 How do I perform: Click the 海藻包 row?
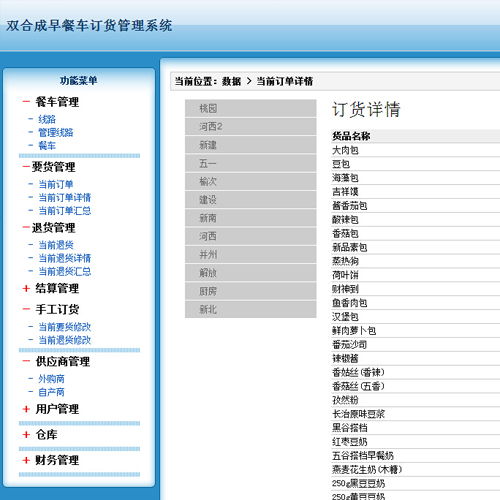coord(416,178)
